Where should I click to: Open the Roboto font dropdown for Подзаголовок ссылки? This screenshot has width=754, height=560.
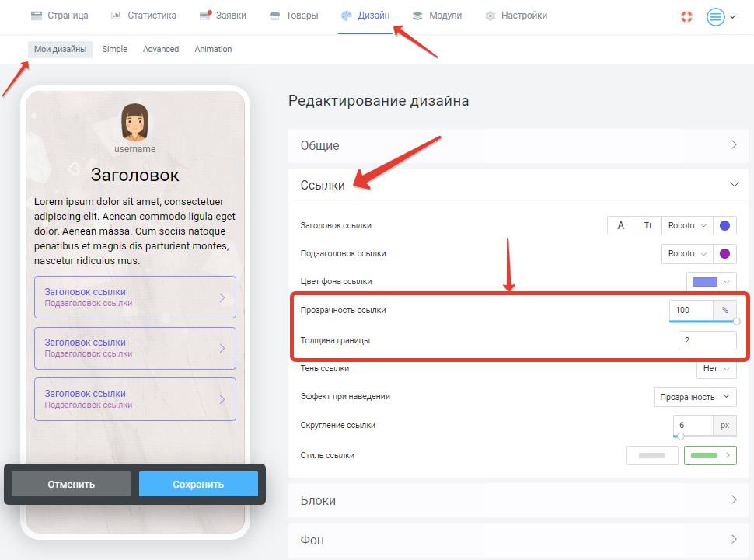pyautogui.click(x=686, y=253)
